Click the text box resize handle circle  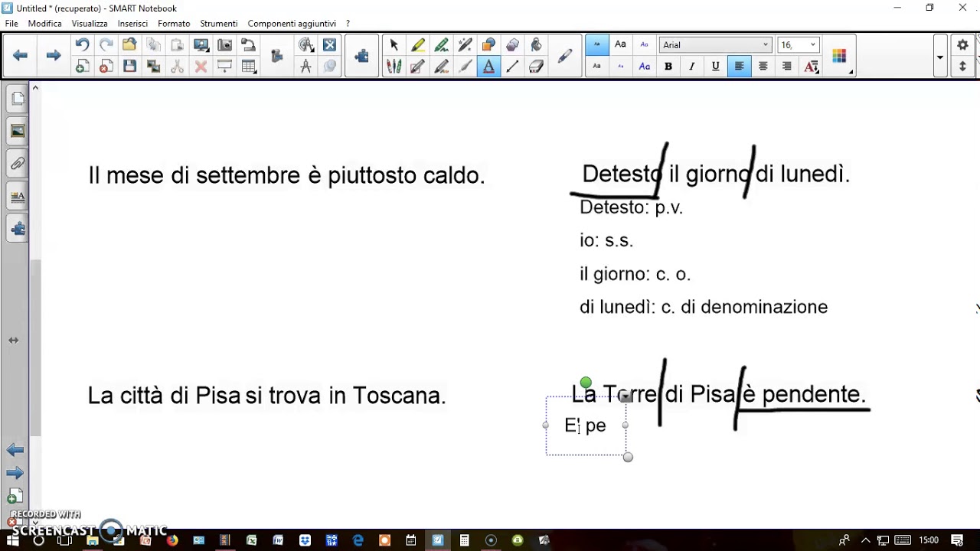(628, 457)
